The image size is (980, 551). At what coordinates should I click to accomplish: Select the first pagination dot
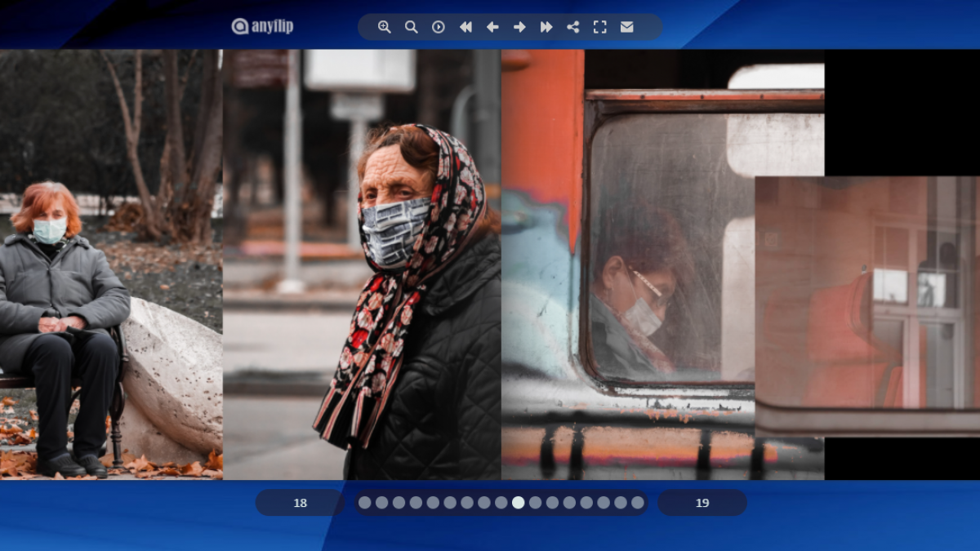point(364,503)
